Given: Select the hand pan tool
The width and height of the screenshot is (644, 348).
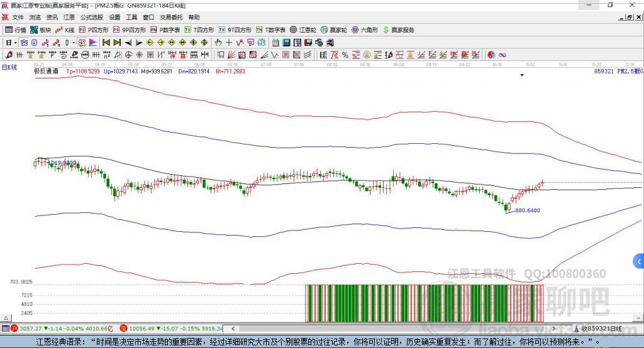Looking at the screenshot, I should point(218,43).
